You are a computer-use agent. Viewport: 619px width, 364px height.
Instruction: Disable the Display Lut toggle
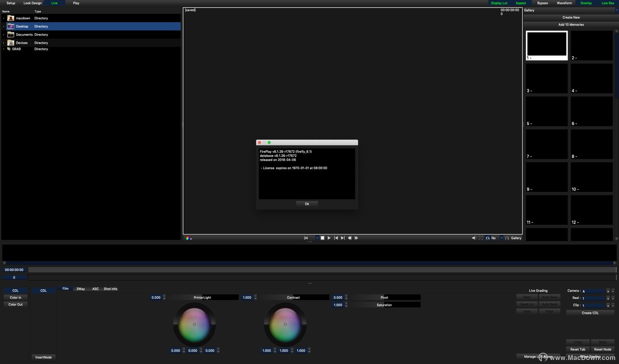(x=499, y=3)
